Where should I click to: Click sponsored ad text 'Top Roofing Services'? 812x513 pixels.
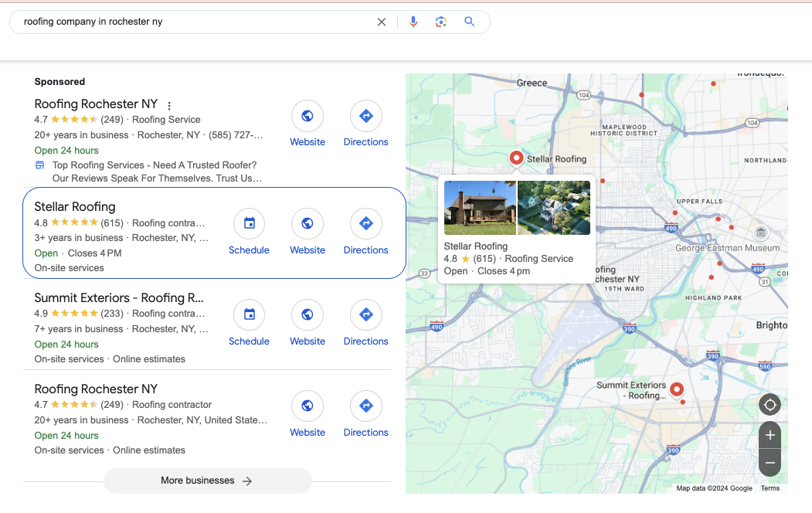click(98, 165)
